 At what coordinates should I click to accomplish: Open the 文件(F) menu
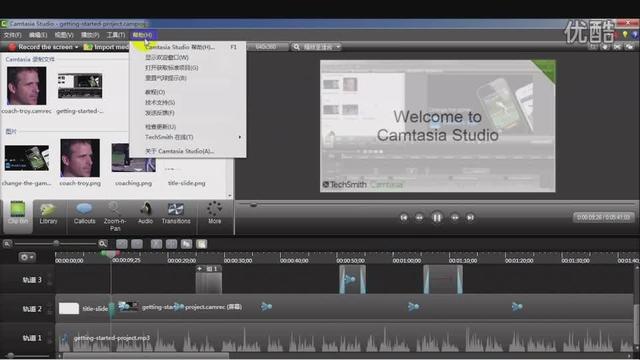[x=12, y=35]
